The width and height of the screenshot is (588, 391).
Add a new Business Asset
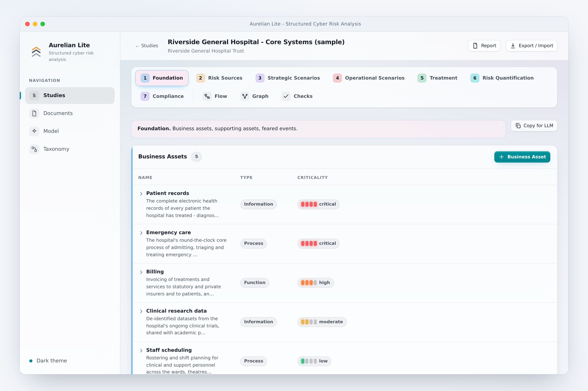(x=522, y=157)
